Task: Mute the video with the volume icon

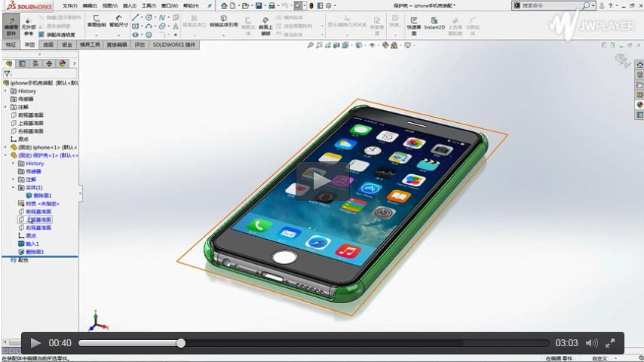Action: point(592,343)
